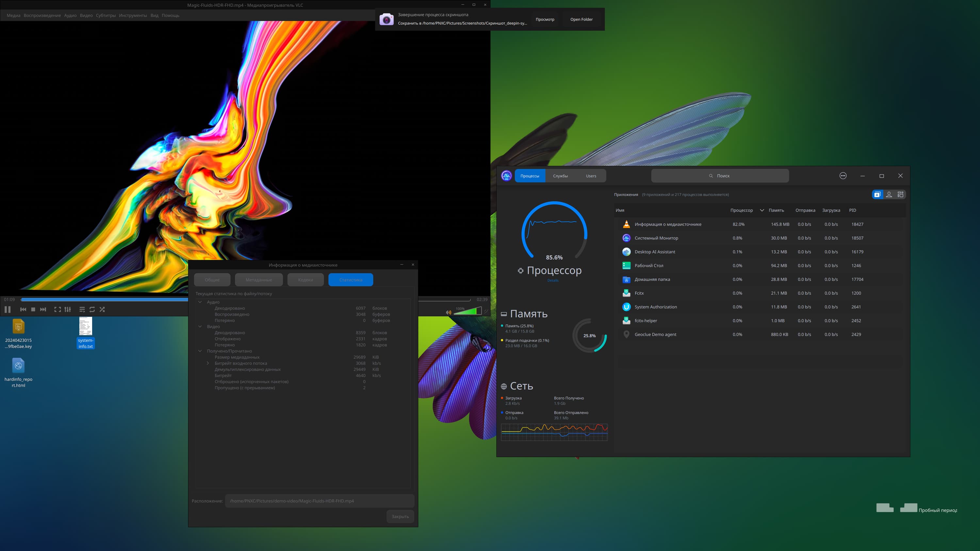Collapse the Видео statistics section
The height and width of the screenshot is (551, 980).
tap(200, 326)
